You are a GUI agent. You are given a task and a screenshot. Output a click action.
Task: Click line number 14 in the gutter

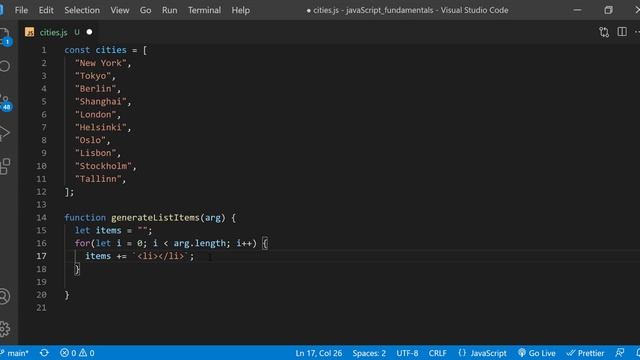[41, 218]
